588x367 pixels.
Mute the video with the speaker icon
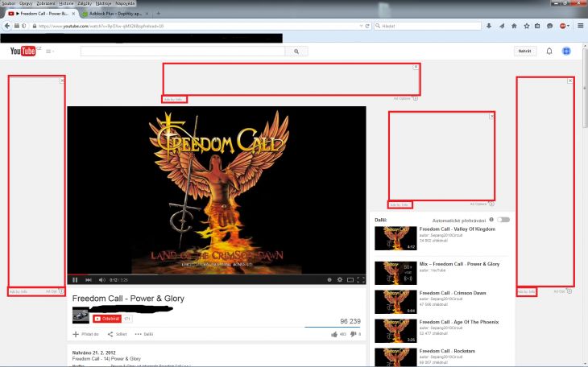point(101,279)
